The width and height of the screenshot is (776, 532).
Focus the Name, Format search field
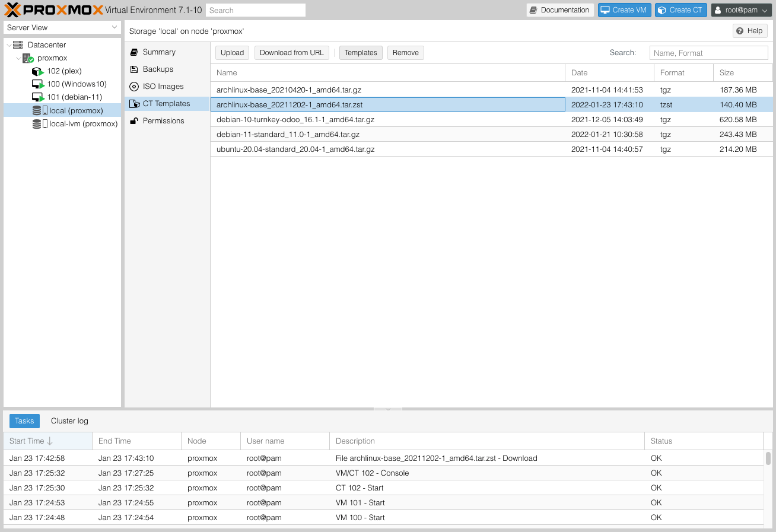(x=708, y=53)
